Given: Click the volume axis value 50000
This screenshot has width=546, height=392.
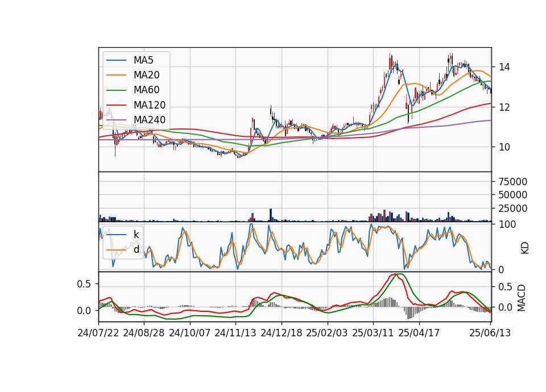Looking at the screenshot, I should point(513,195).
